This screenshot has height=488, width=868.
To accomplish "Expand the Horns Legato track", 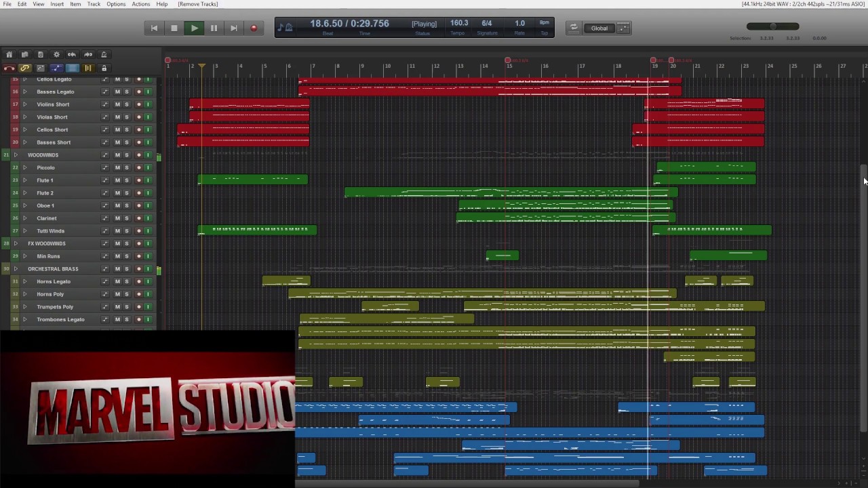I will pos(24,281).
